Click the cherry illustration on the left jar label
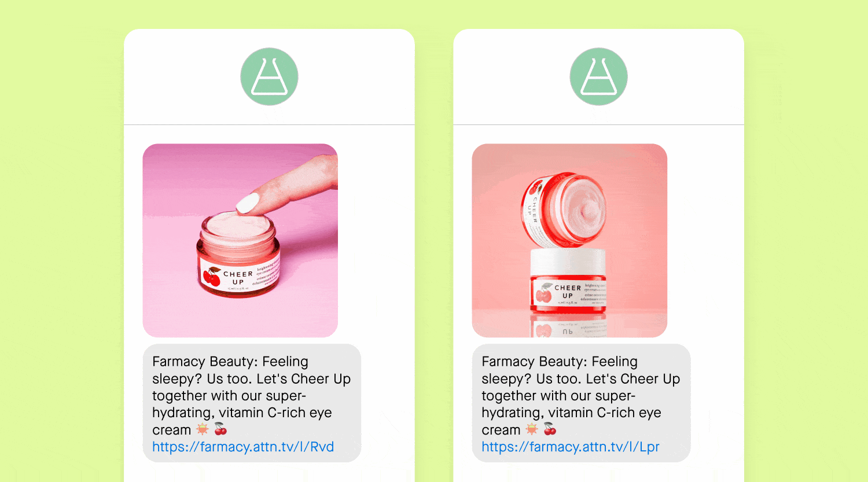The image size is (868, 482). [x=212, y=277]
